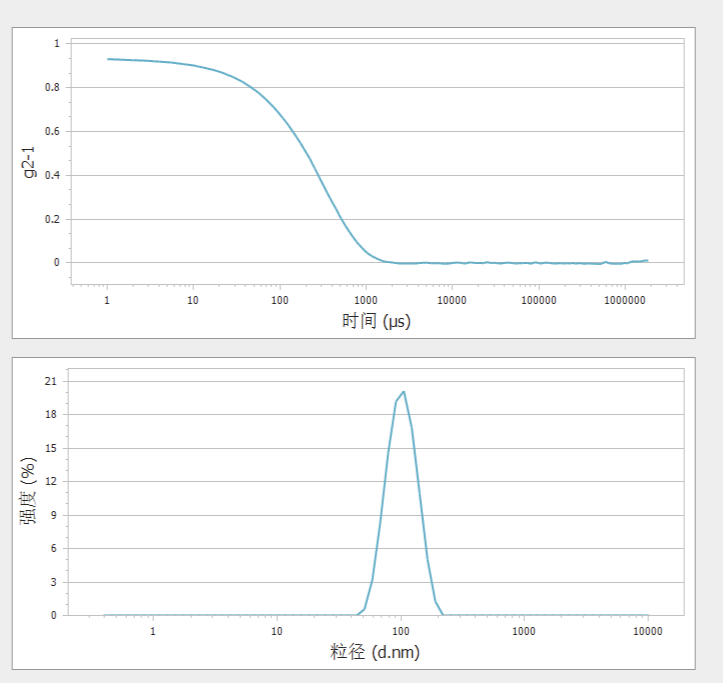Select the peak of the size distribution curve

[x=403, y=392]
